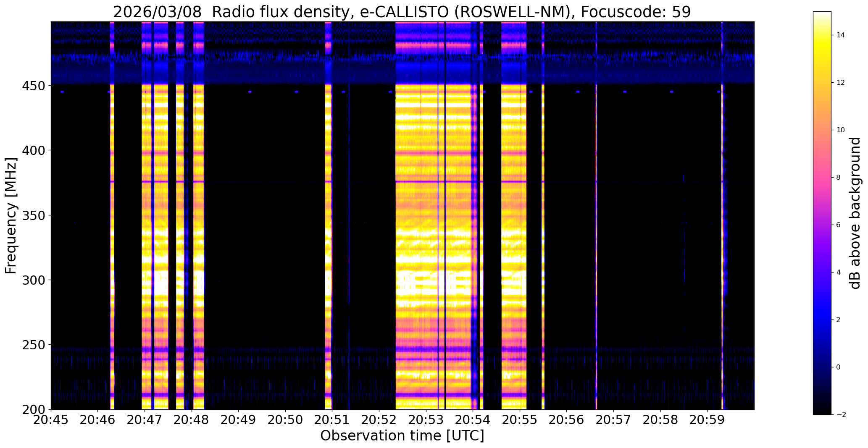
Task: Click the colorbar gradient strip
Action: pos(822,213)
